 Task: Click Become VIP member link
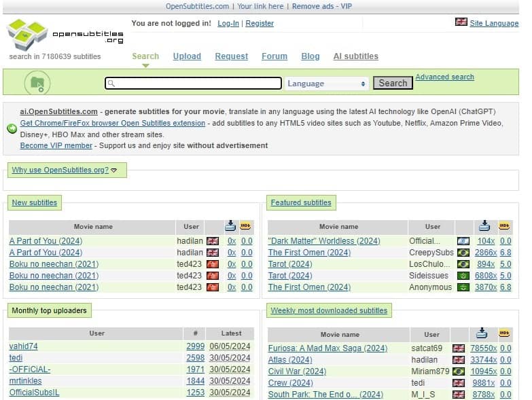pos(56,145)
